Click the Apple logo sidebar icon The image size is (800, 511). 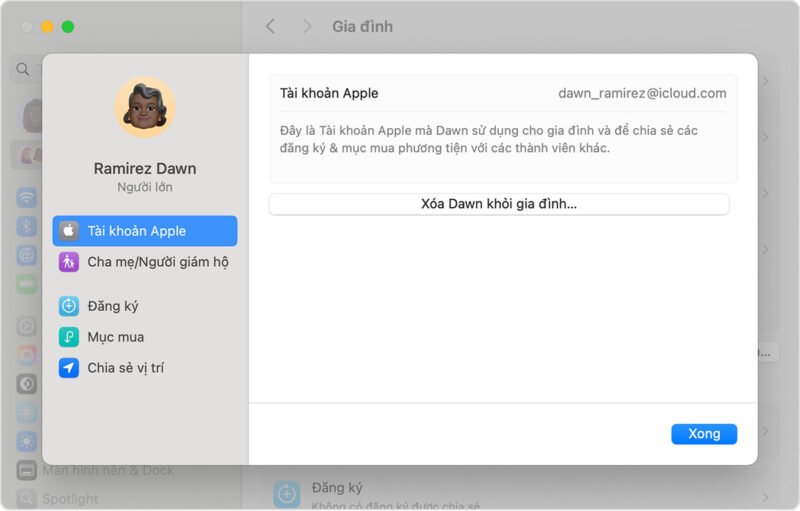tap(68, 231)
